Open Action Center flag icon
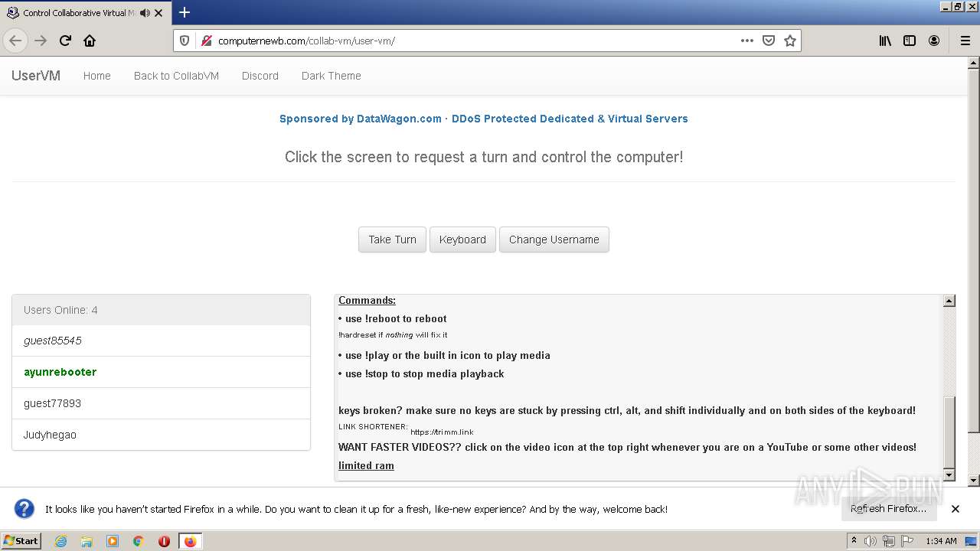The width and height of the screenshot is (980, 551). [906, 541]
